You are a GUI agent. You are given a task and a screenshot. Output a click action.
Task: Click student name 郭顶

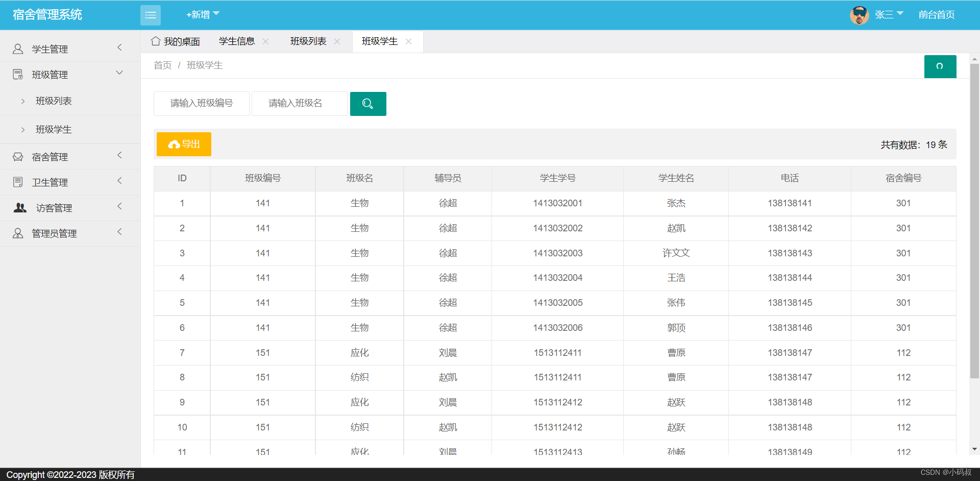click(x=676, y=328)
